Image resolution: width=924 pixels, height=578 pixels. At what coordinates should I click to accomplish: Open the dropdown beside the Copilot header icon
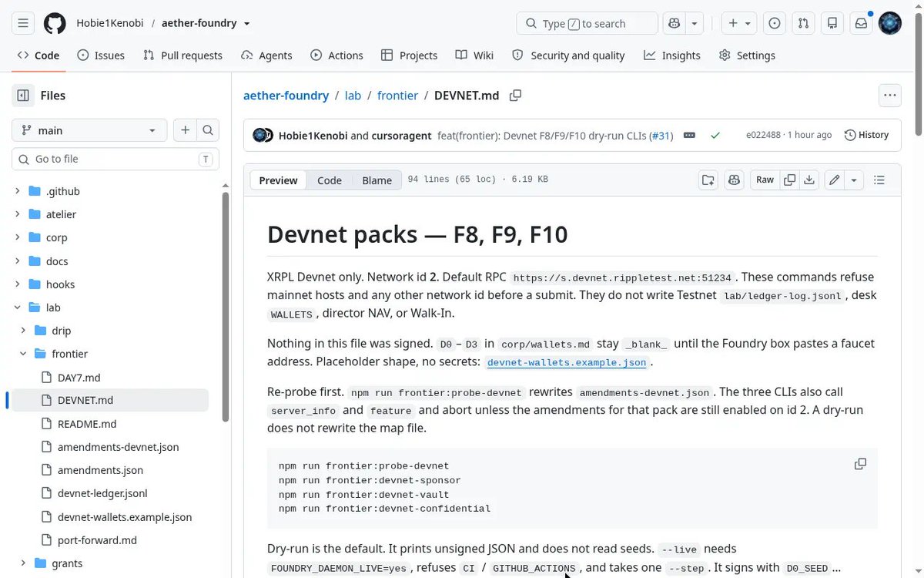[x=695, y=23]
